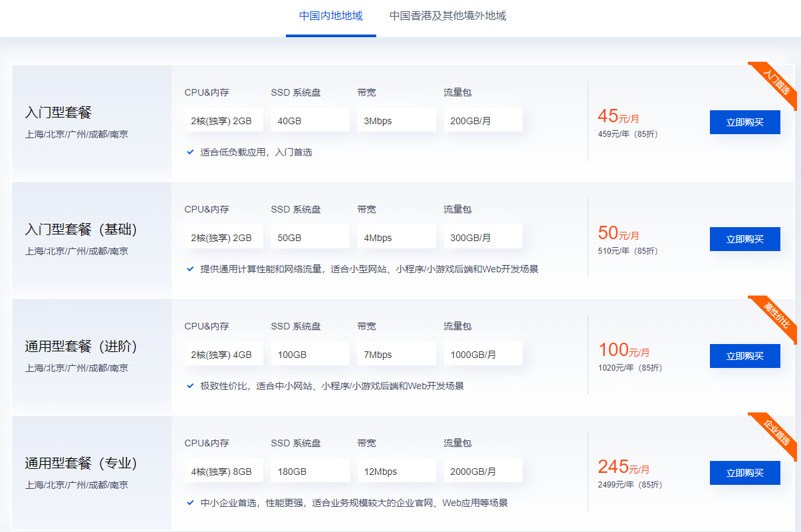801x532 pixels.
Task: Click the 1000GB/月 traffic package value
Action: point(483,355)
